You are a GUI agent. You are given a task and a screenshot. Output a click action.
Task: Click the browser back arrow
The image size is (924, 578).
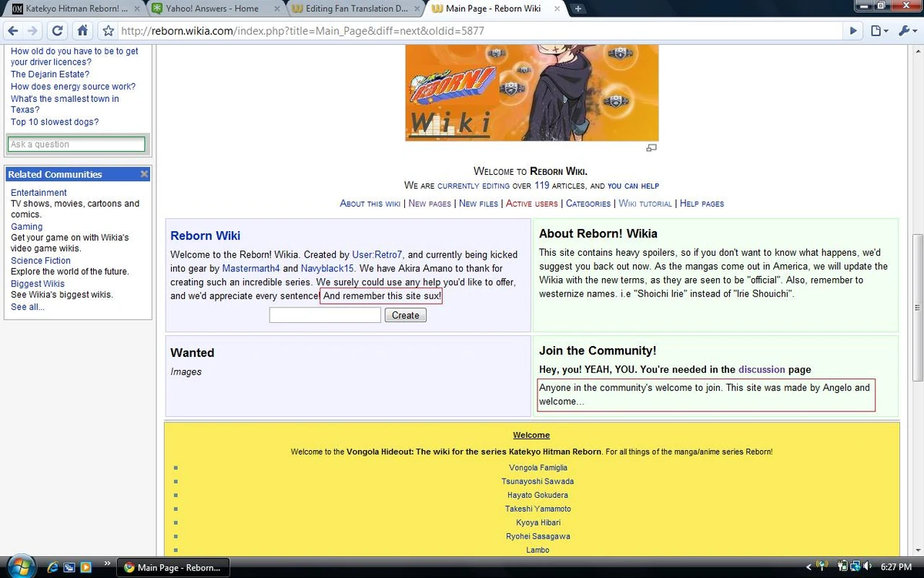13,32
